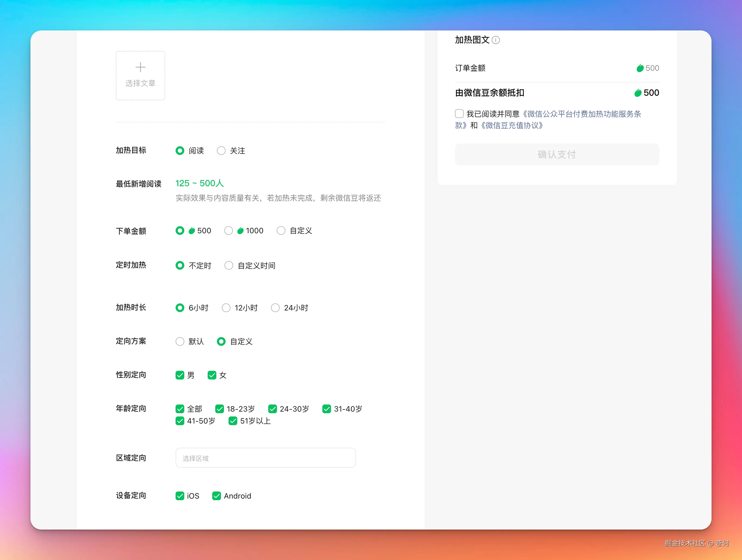Select the 1000 order amount option
The width and height of the screenshot is (742, 560).
228,231
